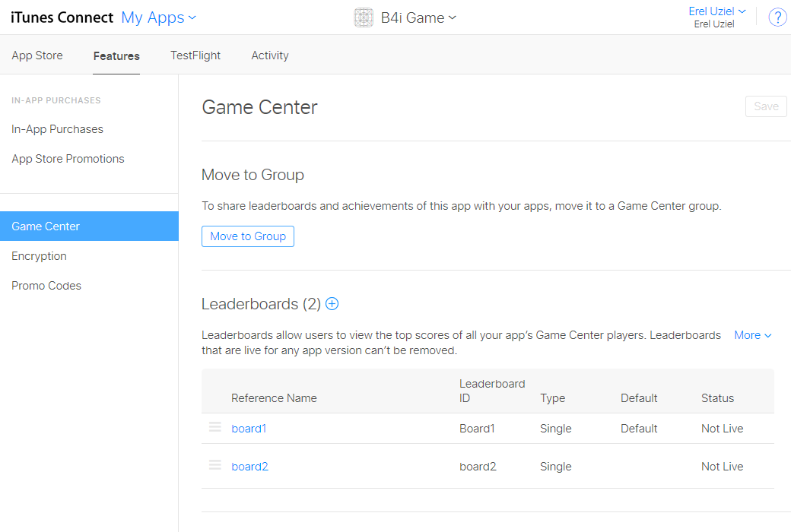Open the TestFlight tab
The image size is (791, 532).
tap(195, 55)
